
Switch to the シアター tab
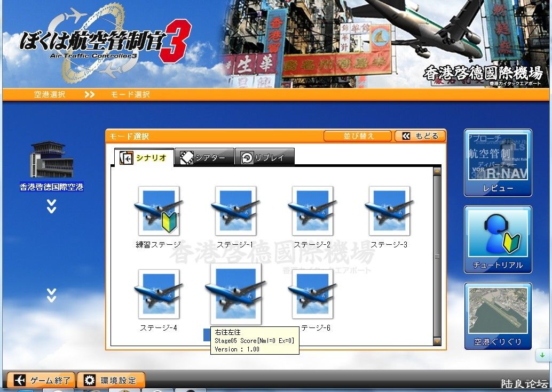(x=204, y=158)
